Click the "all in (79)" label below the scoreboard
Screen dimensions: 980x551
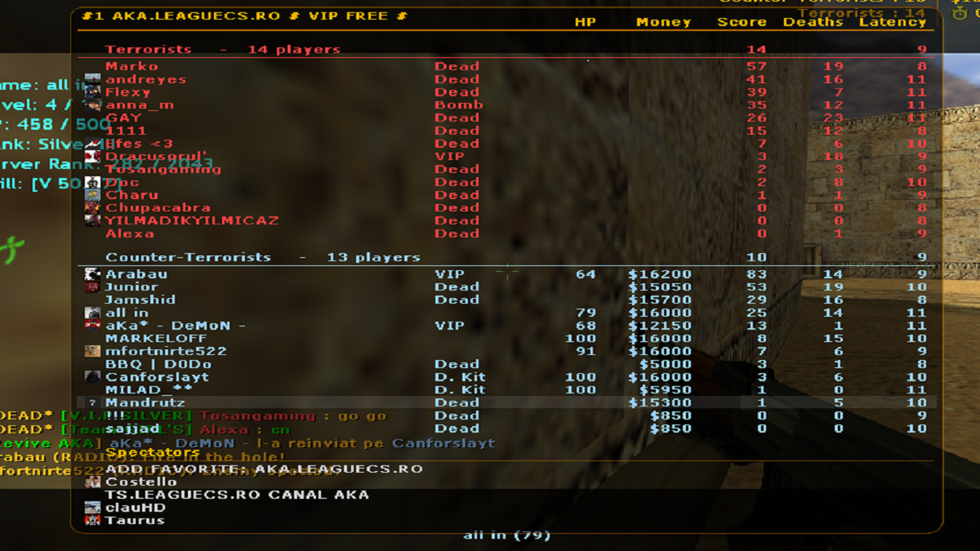click(x=506, y=535)
